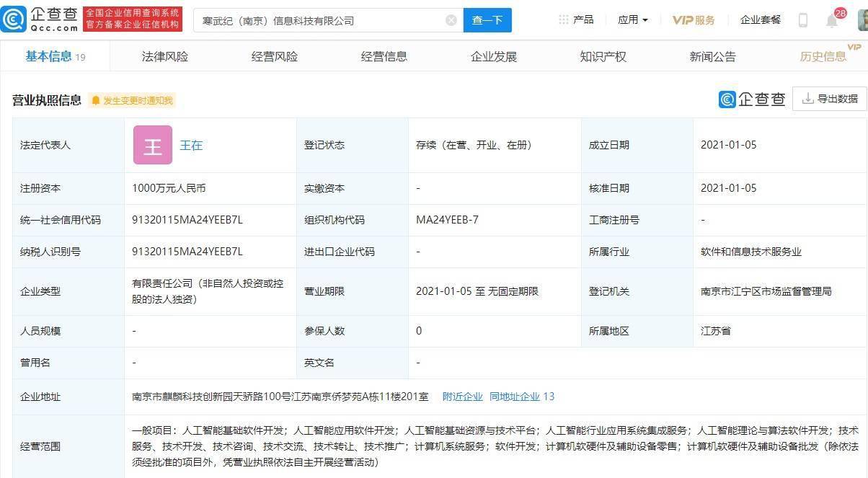Open the mobile app phone icon
Screen dimensions: 868x478
click(x=803, y=20)
